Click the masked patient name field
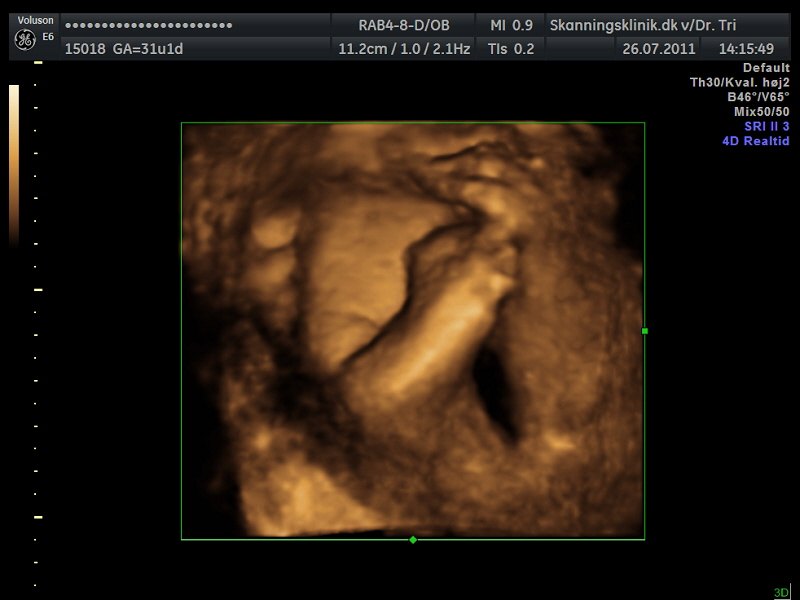The image size is (800, 600). (x=149, y=25)
